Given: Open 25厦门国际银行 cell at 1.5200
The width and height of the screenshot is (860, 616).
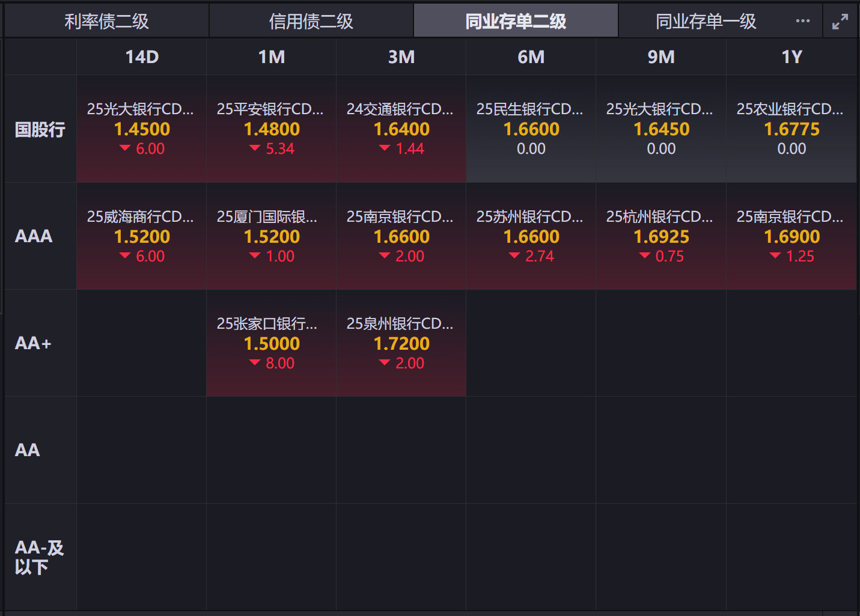Looking at the screenshot, I should [272, 236].
